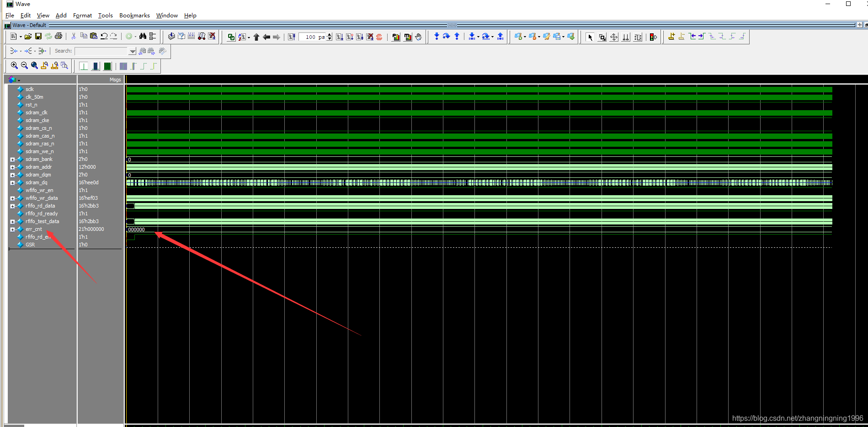Viewport: 868px width, 427px height.
Task: Paste with the clipboard icon
Action: click(94, 36)
